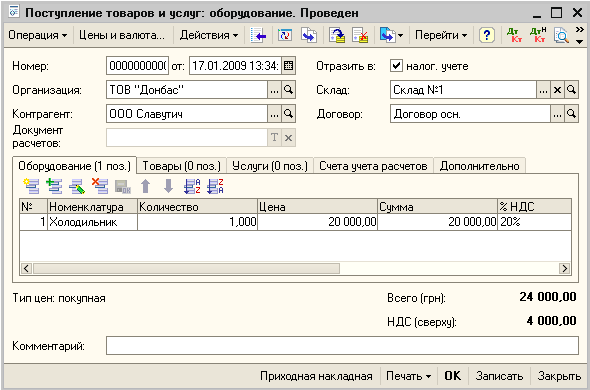Open the Действия menu

209,35
